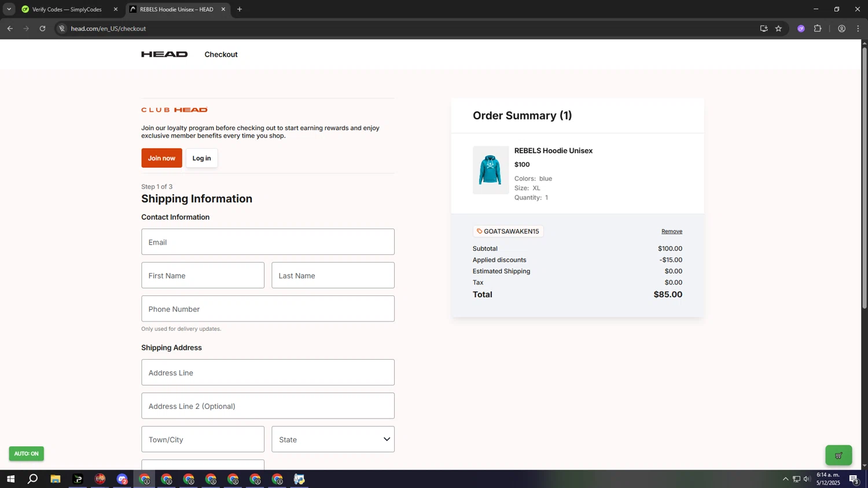Viewport: 868px width, 488px height.
Task: Reload the checkout page
Action: tap(42, 28)
